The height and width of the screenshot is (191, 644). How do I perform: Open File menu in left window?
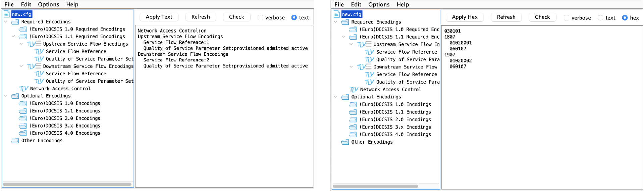click(9, 4)
